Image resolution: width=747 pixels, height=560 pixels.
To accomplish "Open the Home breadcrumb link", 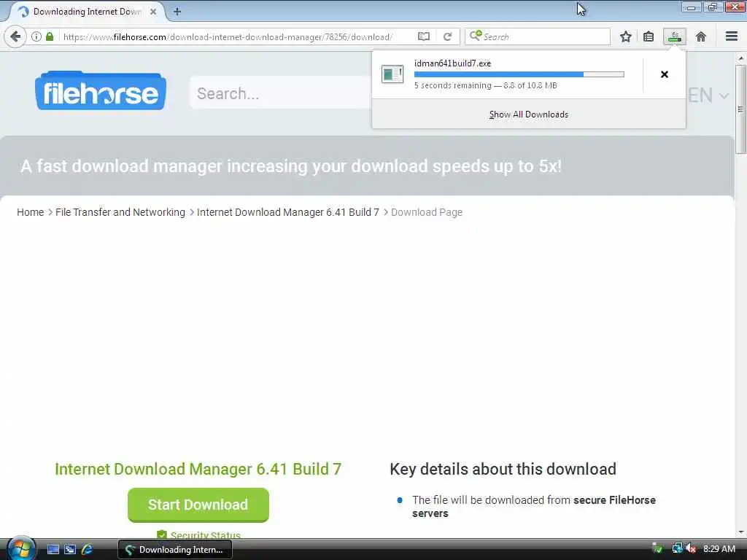I will pyautogui.click(x=30, y=212).
